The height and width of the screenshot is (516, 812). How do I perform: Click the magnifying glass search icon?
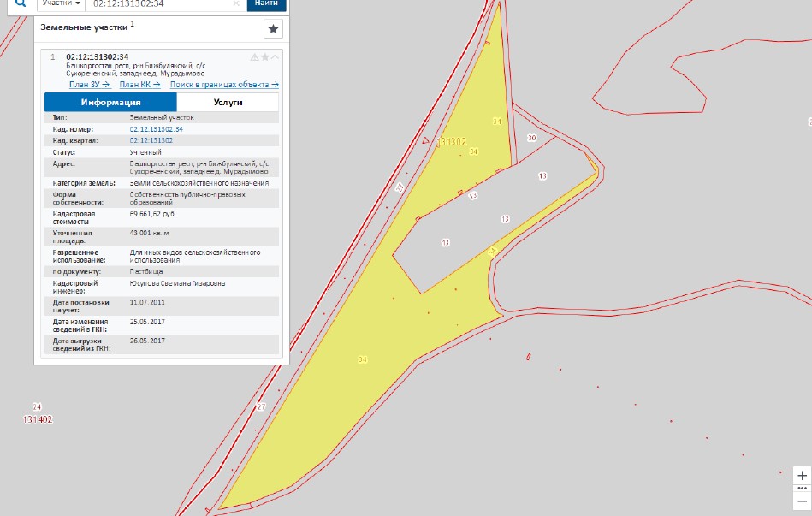click(21, 3)
